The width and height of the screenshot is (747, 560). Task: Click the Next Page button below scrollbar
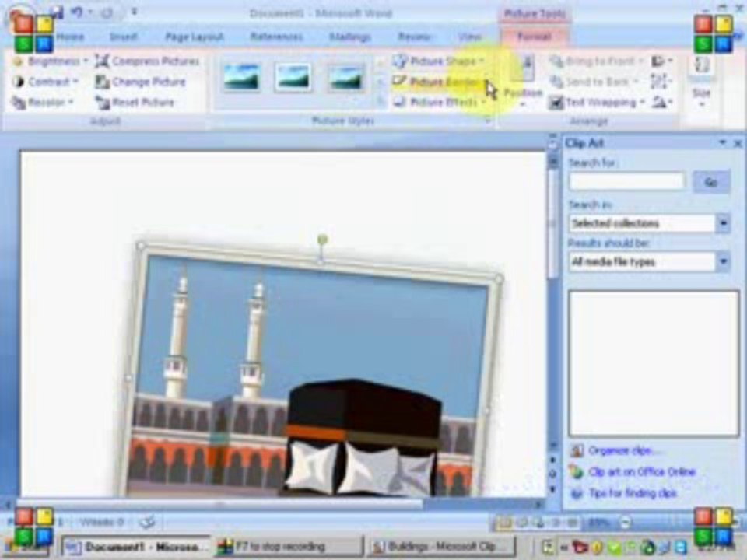(x=553, y=491)
